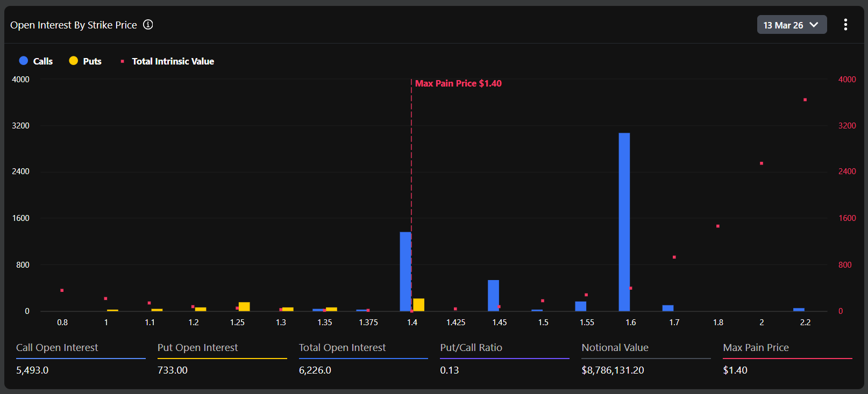Click the $1.40 max pain value

pos(735,370)
